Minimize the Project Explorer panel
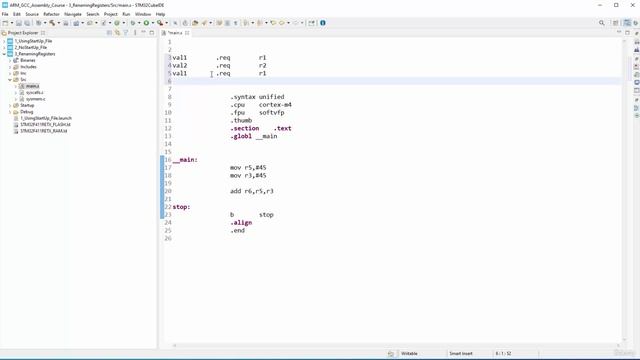The image size is (640, 360). click(x=143, y=33)
